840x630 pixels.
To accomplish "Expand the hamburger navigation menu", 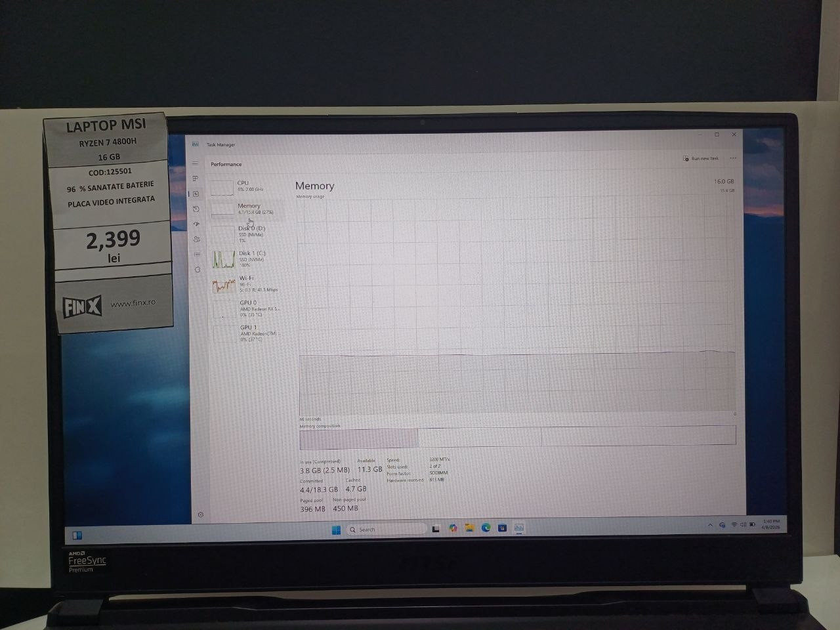I will [x=195, y=163].
